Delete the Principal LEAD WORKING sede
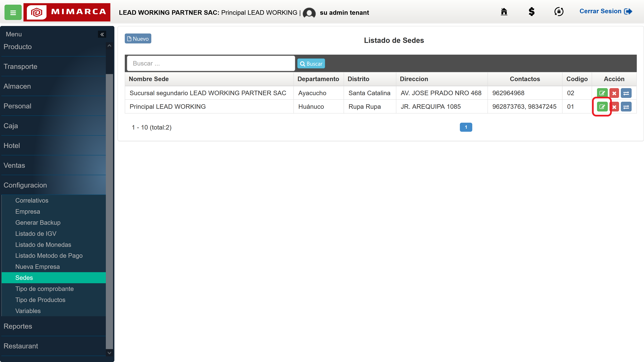The image size is (644, 362). click(x=614, y=107)
